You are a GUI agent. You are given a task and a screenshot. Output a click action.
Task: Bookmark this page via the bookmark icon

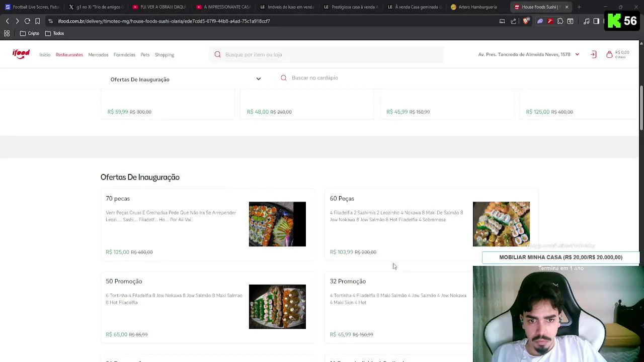pos(37,21)
